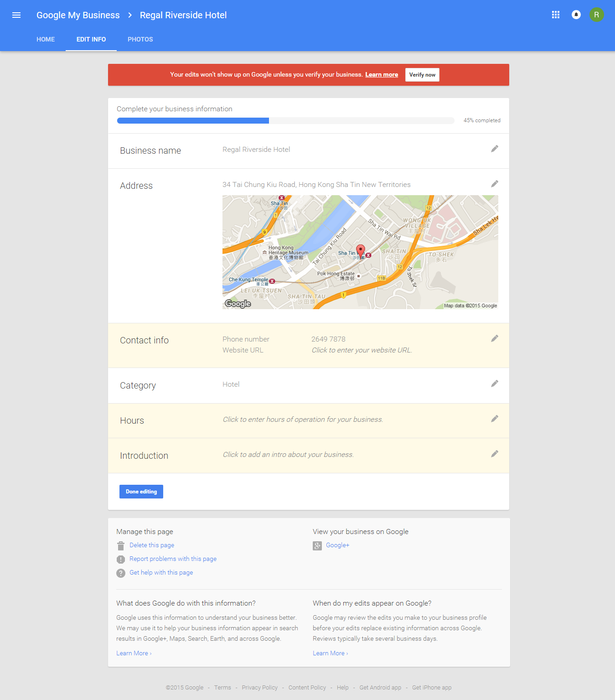Screen dimensions: 615x700
Task: Select the EDIT INFO tab
Action: point(91,40)
